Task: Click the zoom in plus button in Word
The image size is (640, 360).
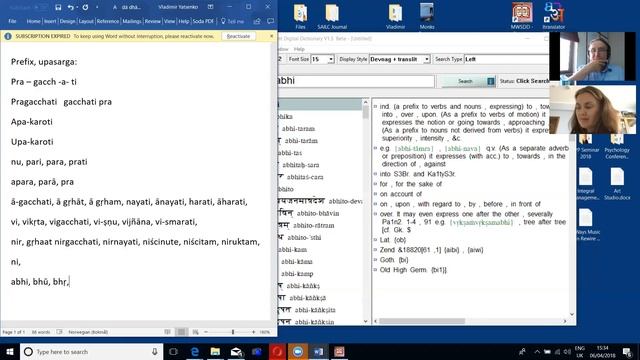Action: tap(253, 332)
